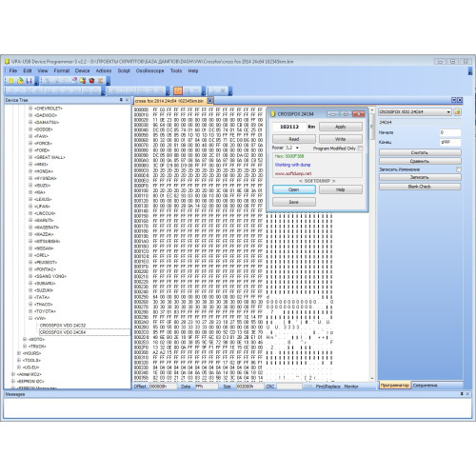Click the highlighted orange toolbar icon
Image resolution: width=476 pixels, height=476 pixels.
click(178, 91)
